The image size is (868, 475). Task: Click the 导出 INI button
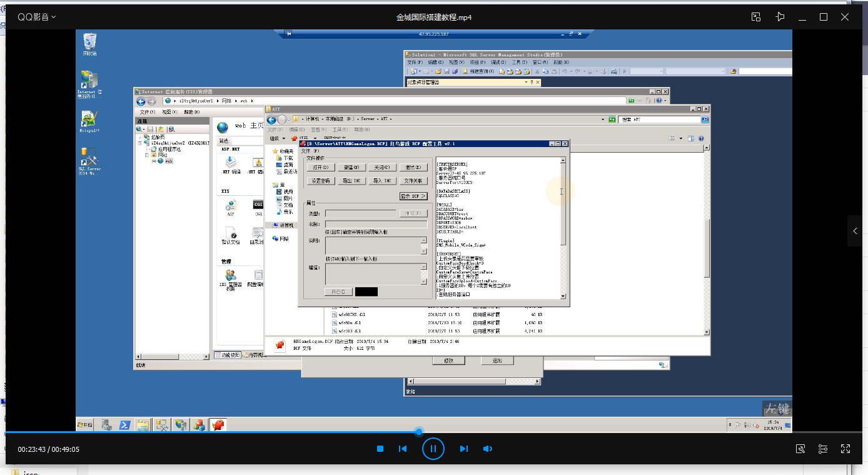351,181
